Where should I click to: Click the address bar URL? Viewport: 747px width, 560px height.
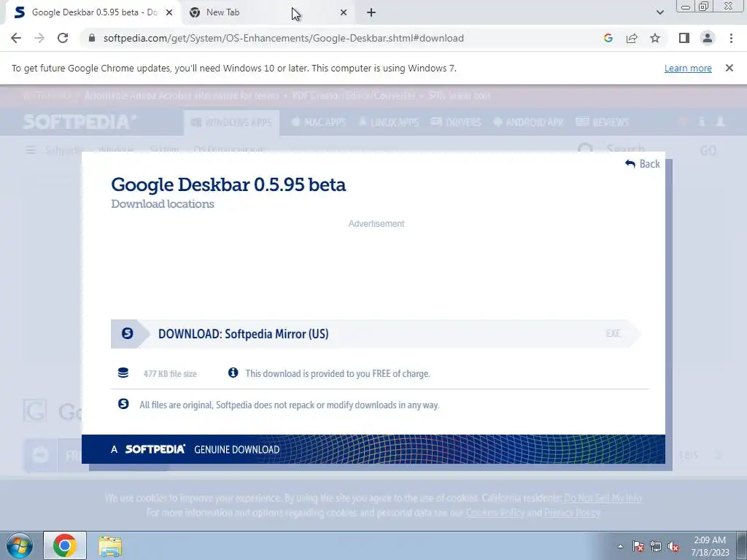284,38
